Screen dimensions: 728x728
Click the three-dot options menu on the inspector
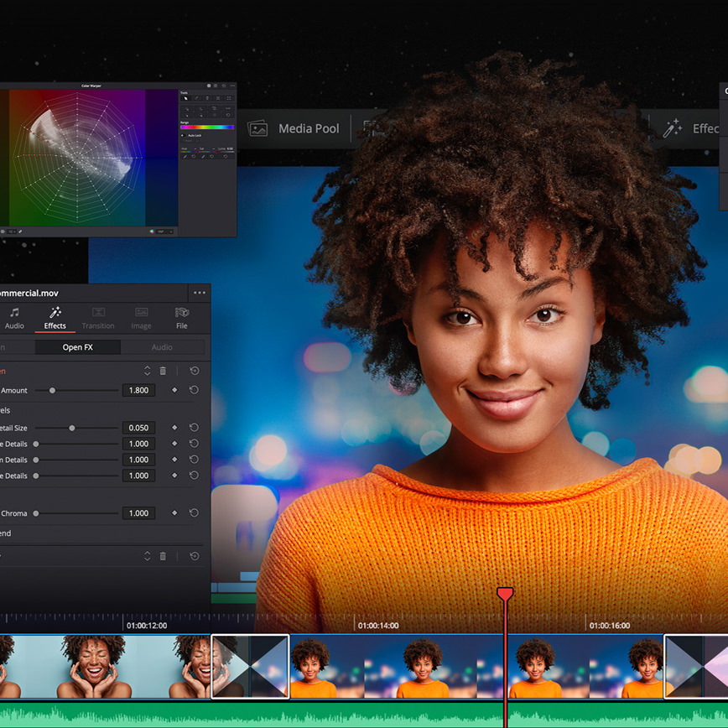click(x=199, y=293)
